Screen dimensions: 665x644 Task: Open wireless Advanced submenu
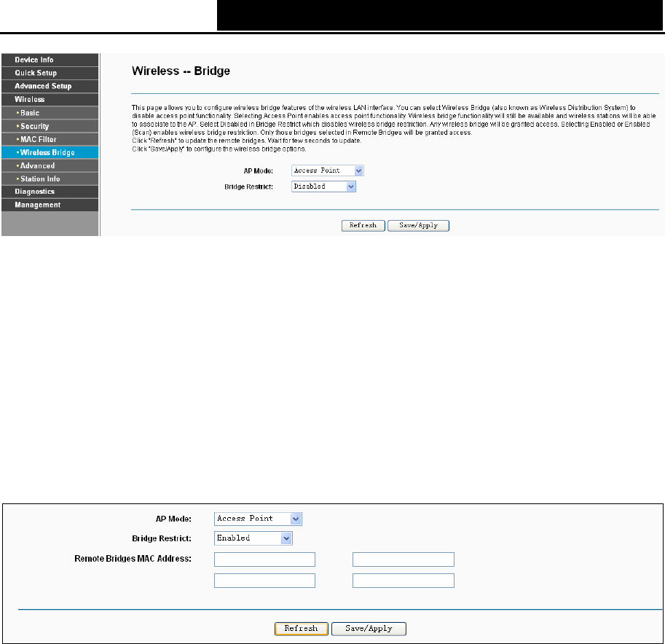click(x=50, y=165)
